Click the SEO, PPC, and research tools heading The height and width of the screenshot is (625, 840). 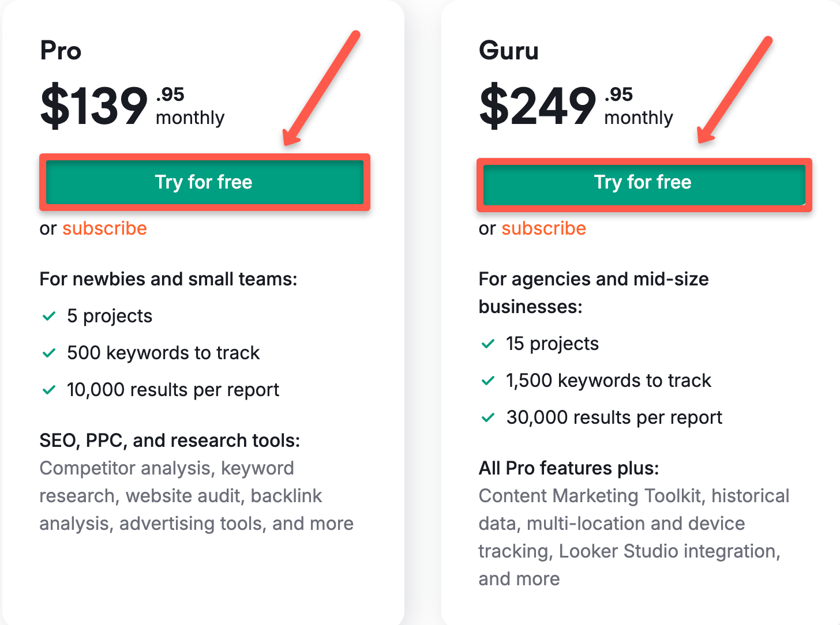(x=170, y=440)
